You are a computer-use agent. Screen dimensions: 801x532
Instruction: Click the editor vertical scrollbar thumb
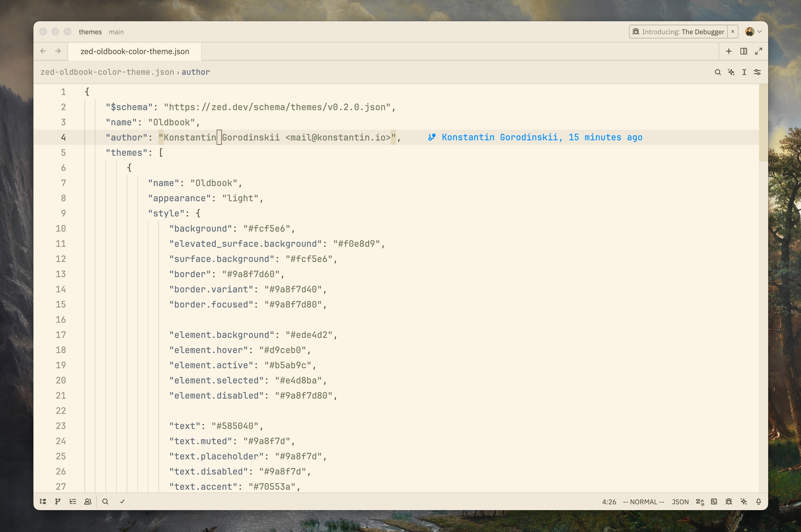(763, 123)
